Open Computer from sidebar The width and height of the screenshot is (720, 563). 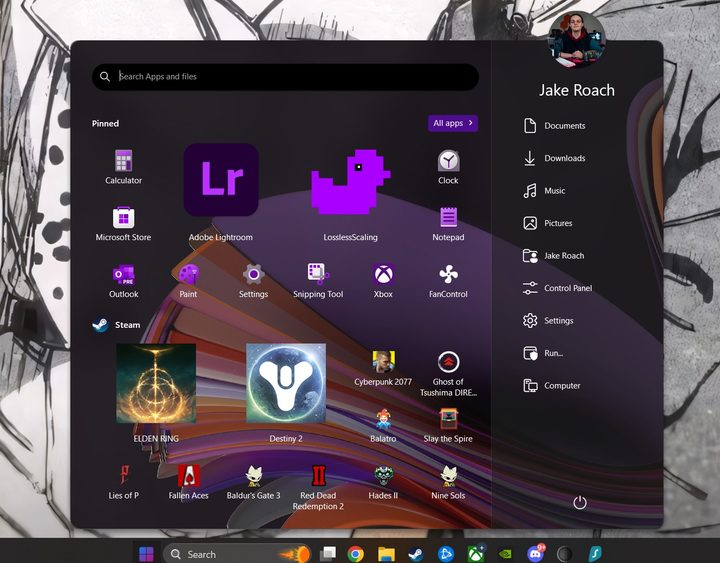[x=551, y=386]
